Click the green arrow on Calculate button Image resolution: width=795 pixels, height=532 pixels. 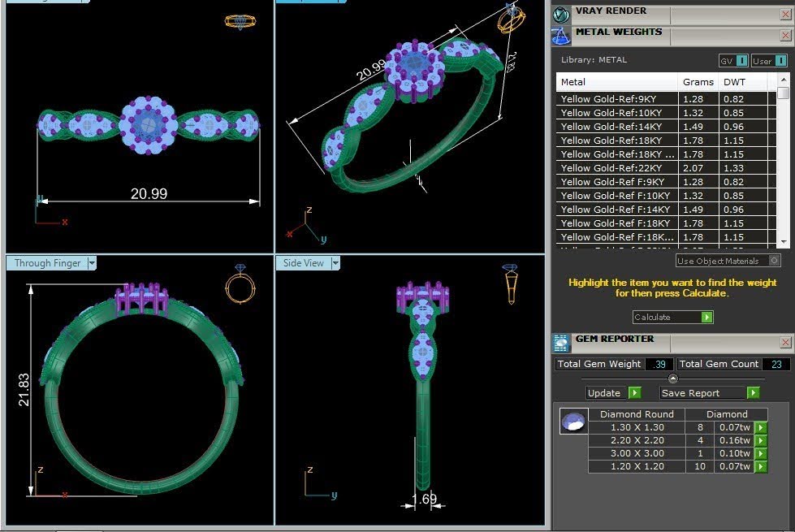tap(706, 317)
